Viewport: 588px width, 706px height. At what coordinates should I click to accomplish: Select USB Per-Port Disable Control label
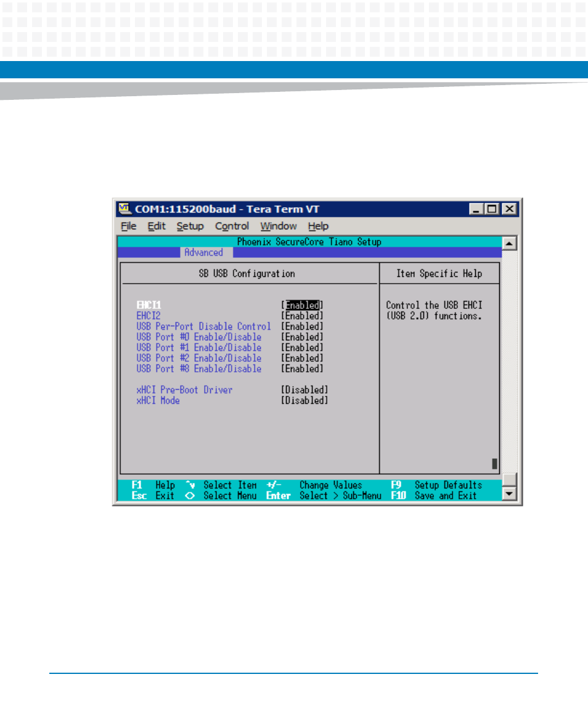[203, 326]
